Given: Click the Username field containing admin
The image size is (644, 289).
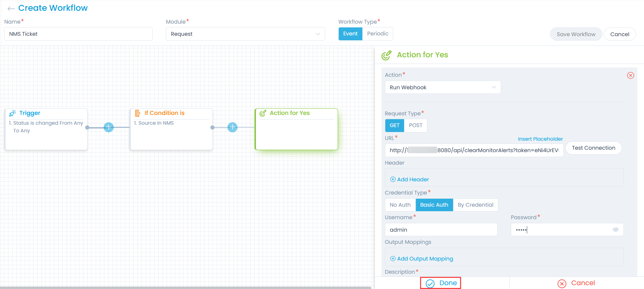Looking at the screenshot, I should (441, 230).
